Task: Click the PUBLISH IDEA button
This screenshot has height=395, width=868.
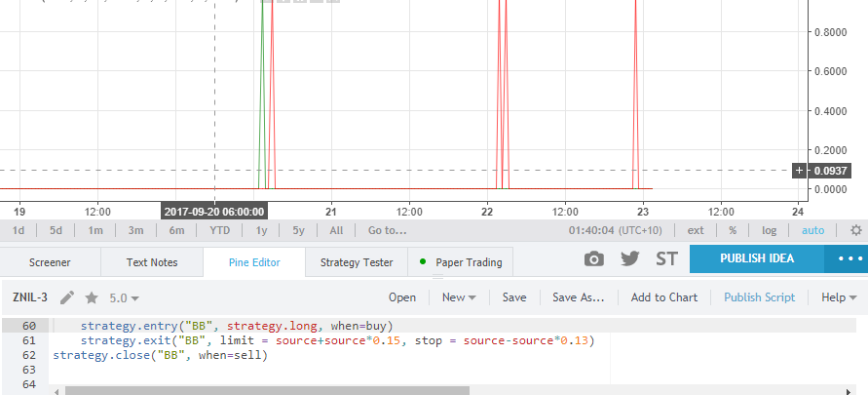Action: [757, 258]
